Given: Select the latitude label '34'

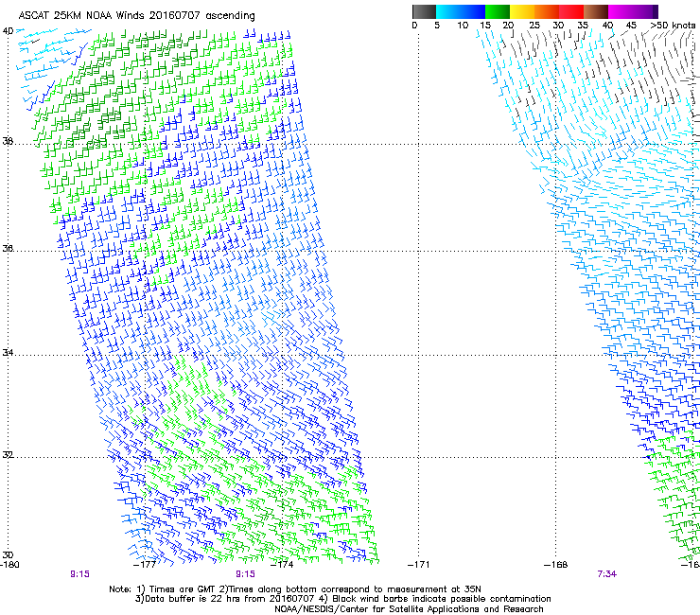Looking at the screenshot, I should pos(8,353).
